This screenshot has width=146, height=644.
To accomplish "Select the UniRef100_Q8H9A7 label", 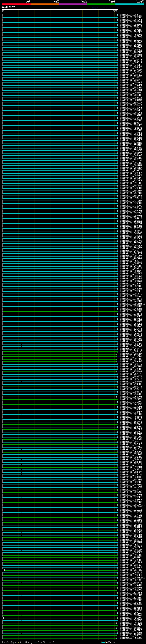I will point(131,354).
